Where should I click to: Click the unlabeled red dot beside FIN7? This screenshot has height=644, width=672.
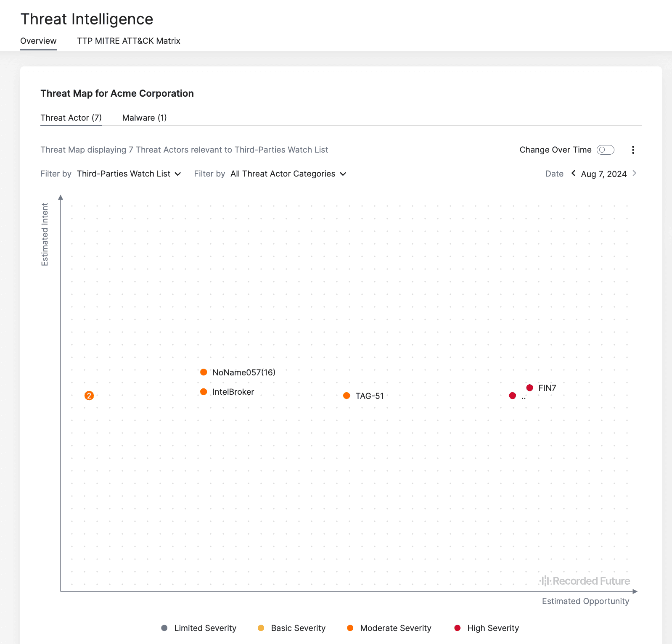pyautogui.click(x=513, y=396)
